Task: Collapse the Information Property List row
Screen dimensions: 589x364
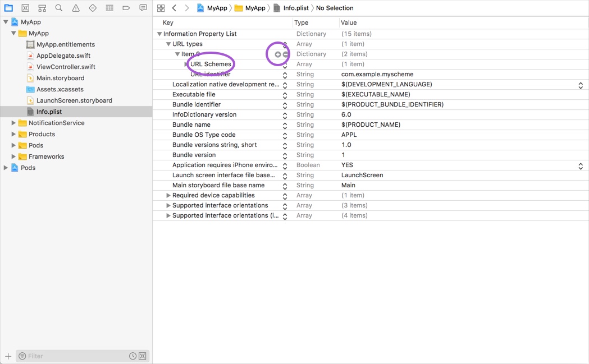Action: click(x=159, y=34)
